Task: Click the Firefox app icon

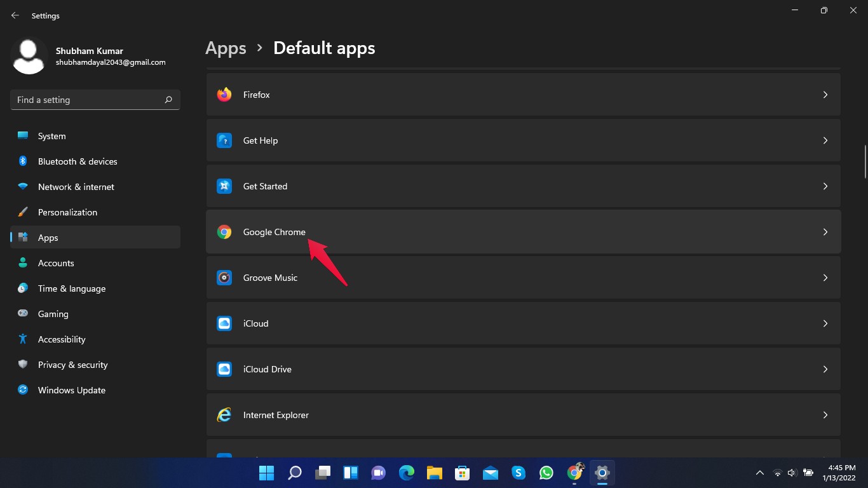Action: [x=224, y=95]
